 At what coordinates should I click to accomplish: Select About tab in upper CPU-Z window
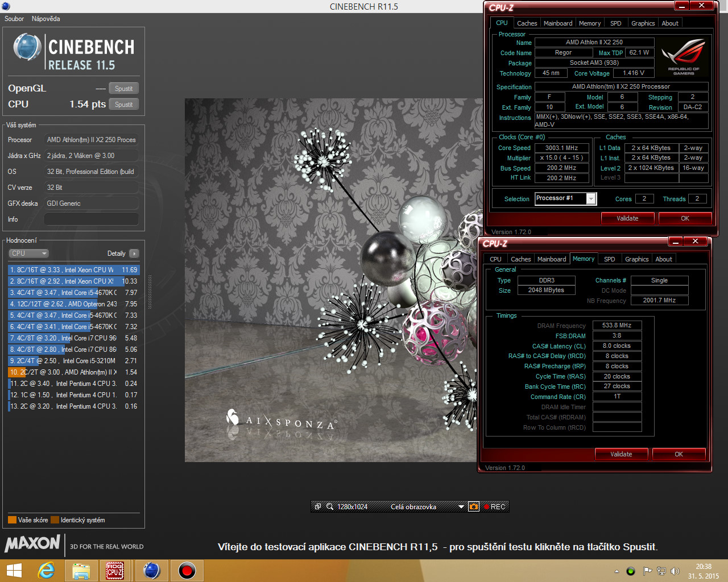(x=670, y=23)
